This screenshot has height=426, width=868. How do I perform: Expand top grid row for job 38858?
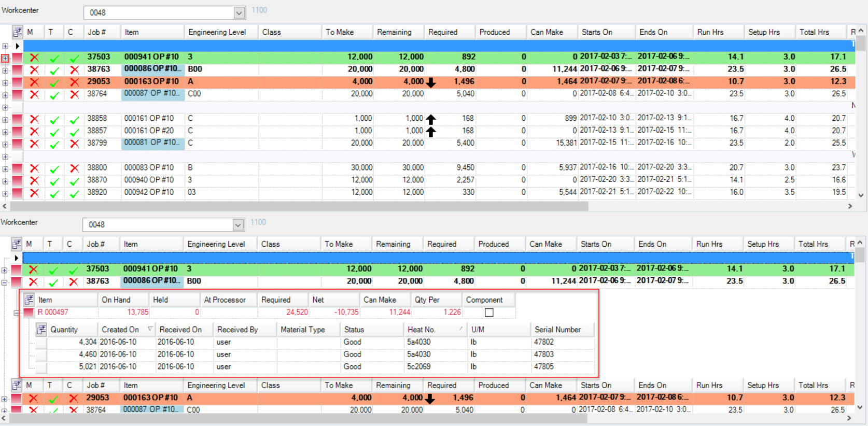pos(5,120)
